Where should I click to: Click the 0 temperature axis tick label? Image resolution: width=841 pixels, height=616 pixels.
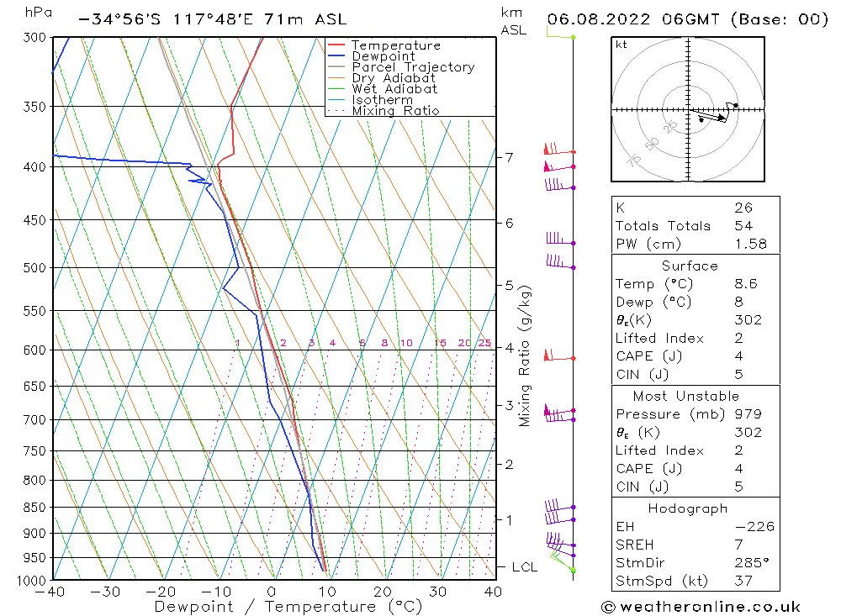272,592
